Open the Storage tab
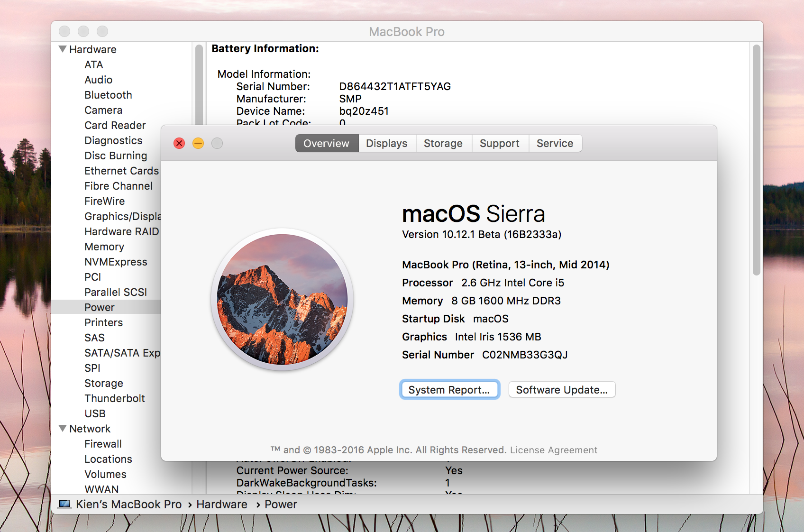Screen dimensions: 804x532 [x=443, y=143]
